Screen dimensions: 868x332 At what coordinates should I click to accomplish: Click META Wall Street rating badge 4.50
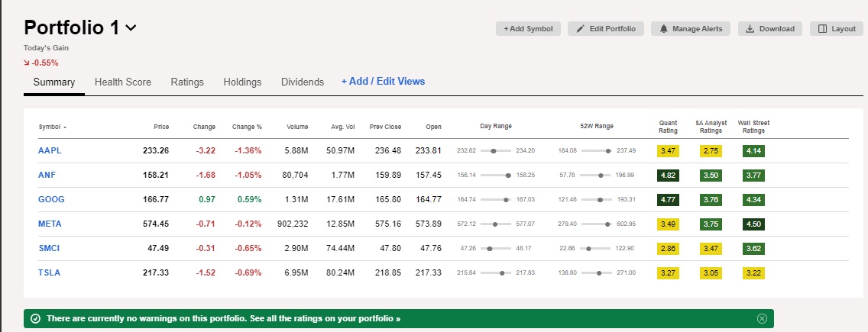753,224
